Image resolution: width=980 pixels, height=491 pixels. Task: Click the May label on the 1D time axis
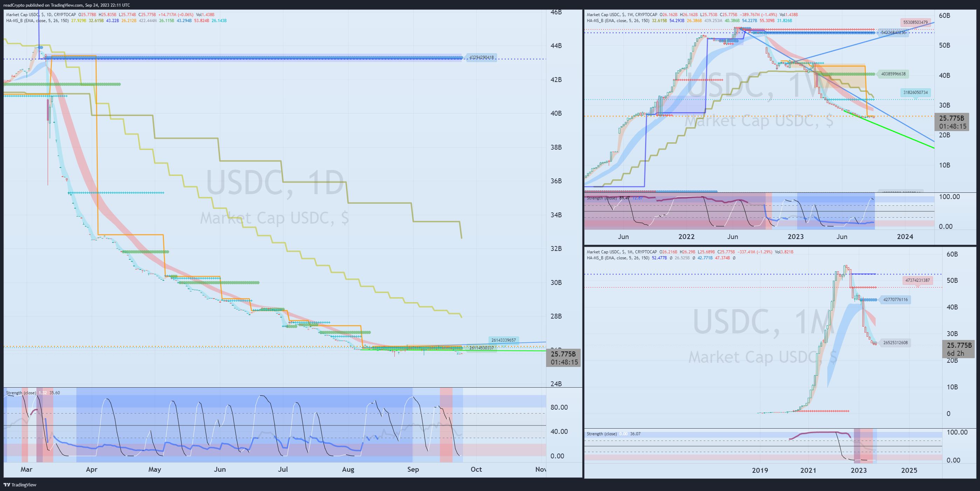click(x=154, y=469)
